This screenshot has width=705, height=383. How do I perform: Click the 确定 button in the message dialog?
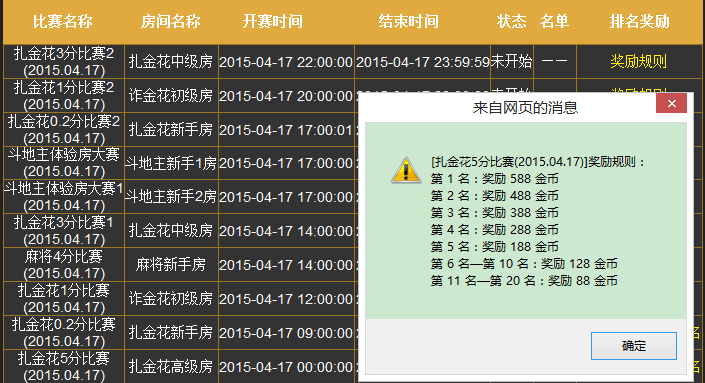(x=634, y=346)
